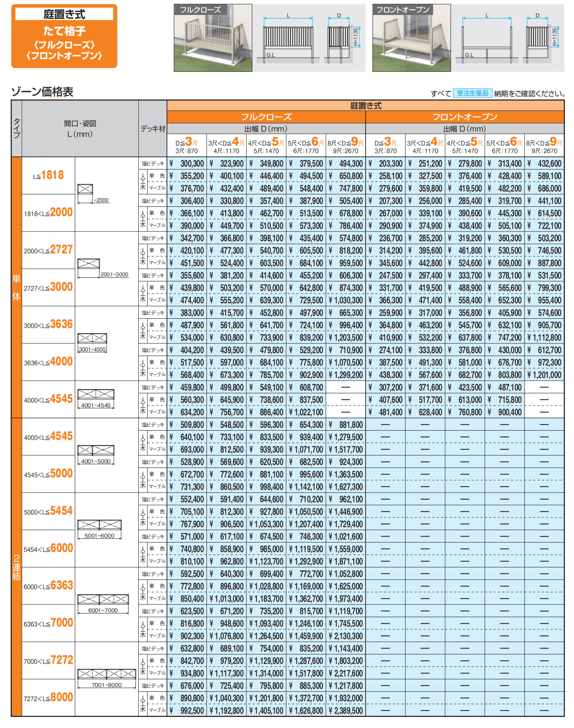The image size is (574, 728).
Task: Click the orange 庭置き式 たて格子 title badge
Action: click(64, 36)
